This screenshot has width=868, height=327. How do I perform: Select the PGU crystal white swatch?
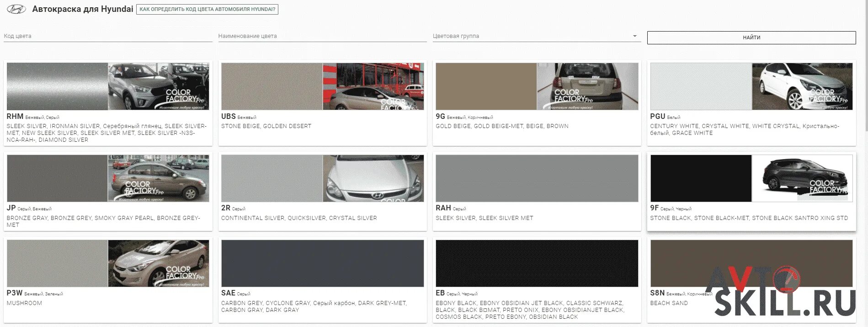click(x=701, y=86)
